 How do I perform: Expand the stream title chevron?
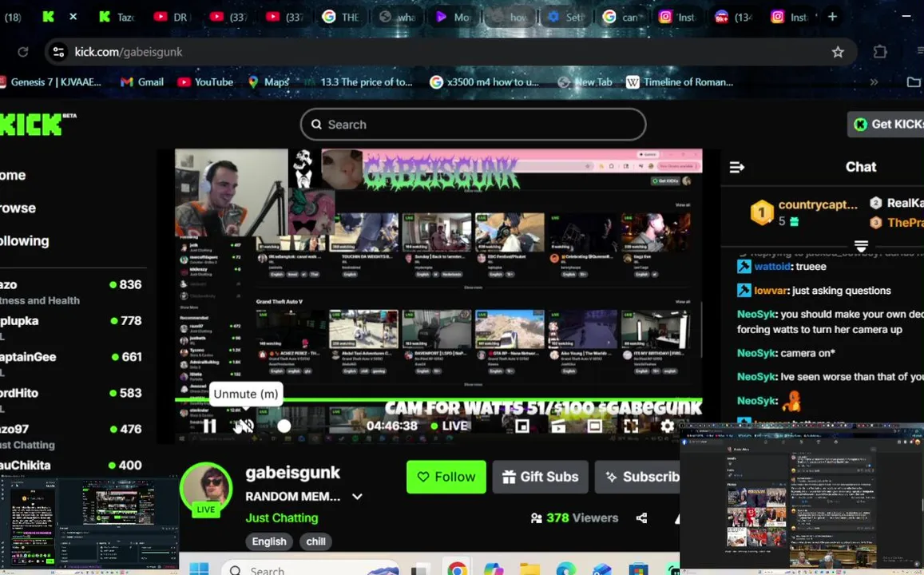357,497
